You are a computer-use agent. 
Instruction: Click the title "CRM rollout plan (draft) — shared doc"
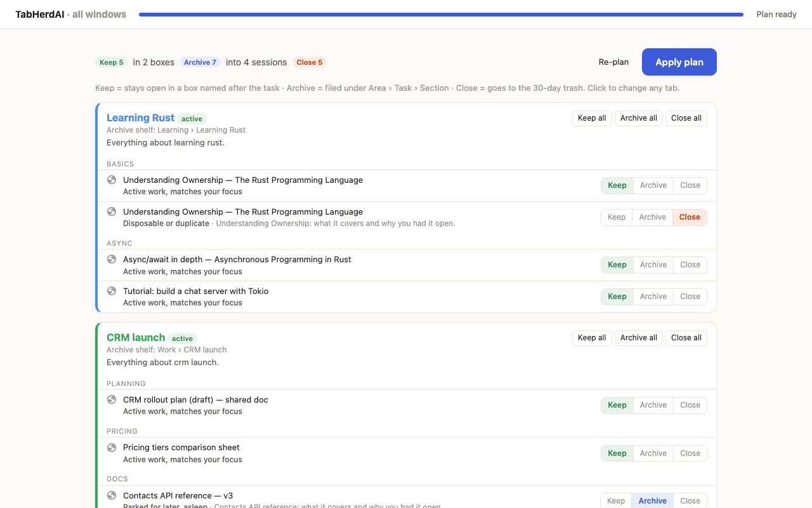[195, 399]
